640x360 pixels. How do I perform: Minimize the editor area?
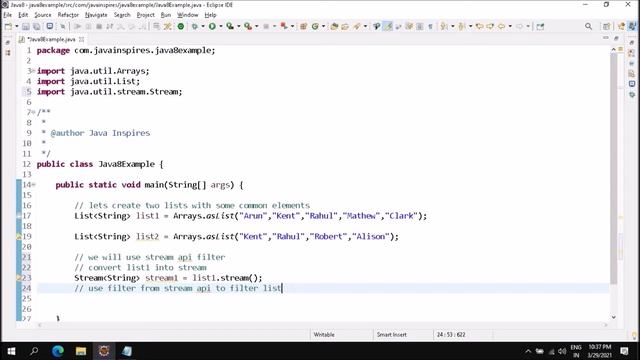[605, 38]
